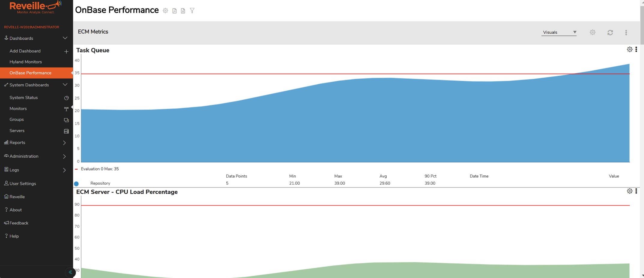The width and height of the screenshot is (644, 278).
Task: Refresh the ECM Metrics panel
Action: 610,32
